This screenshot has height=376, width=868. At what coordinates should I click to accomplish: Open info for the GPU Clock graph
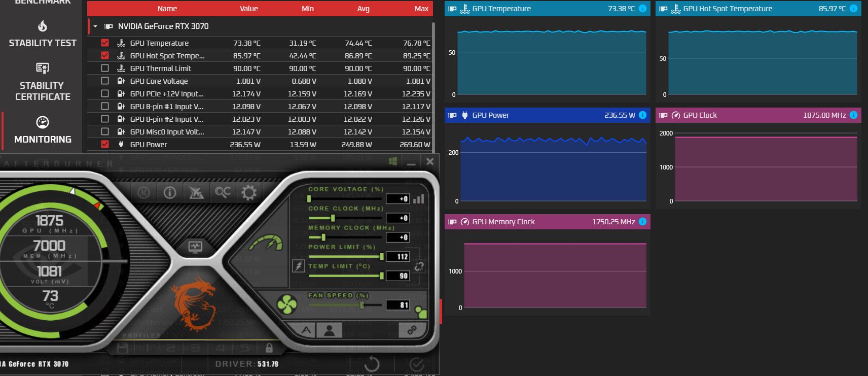tap(853, 115)
